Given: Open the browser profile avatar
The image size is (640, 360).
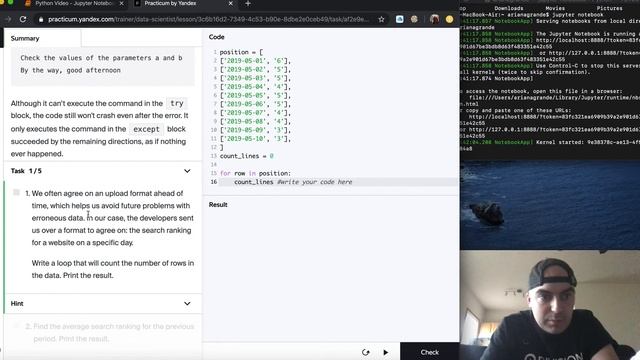Looking at the screenshot, I should point(434,19).
